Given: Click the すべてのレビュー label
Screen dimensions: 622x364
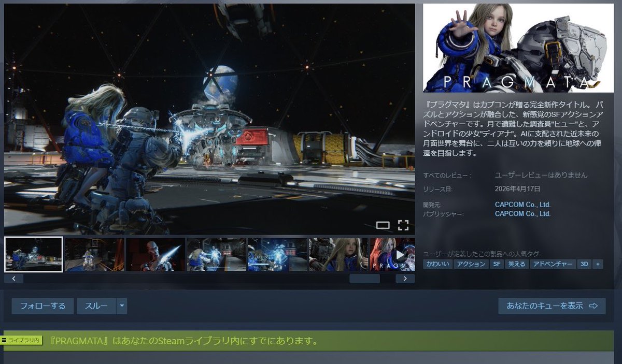Looking at the screenshot, I should tap(448, 176).
